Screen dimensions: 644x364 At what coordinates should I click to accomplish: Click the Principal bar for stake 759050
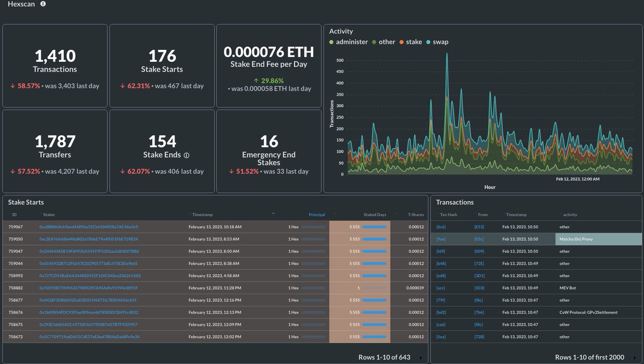coord(313,239)
